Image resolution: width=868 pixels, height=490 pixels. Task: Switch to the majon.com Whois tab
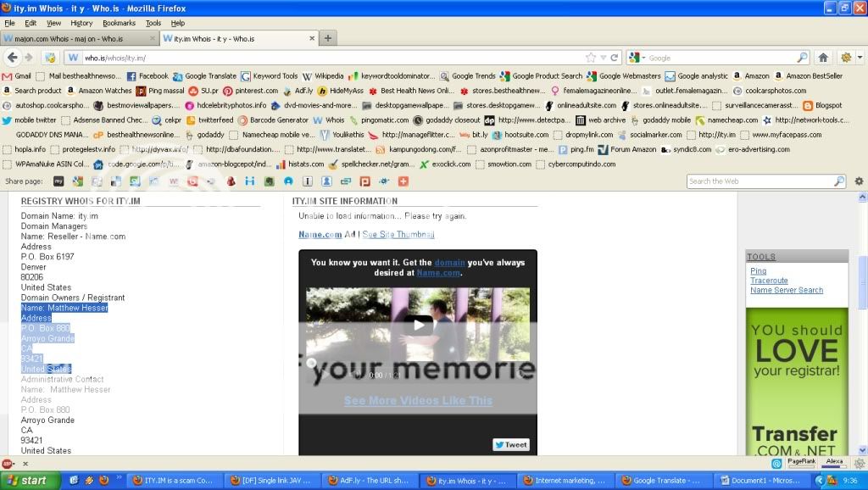tap(79, 39)
